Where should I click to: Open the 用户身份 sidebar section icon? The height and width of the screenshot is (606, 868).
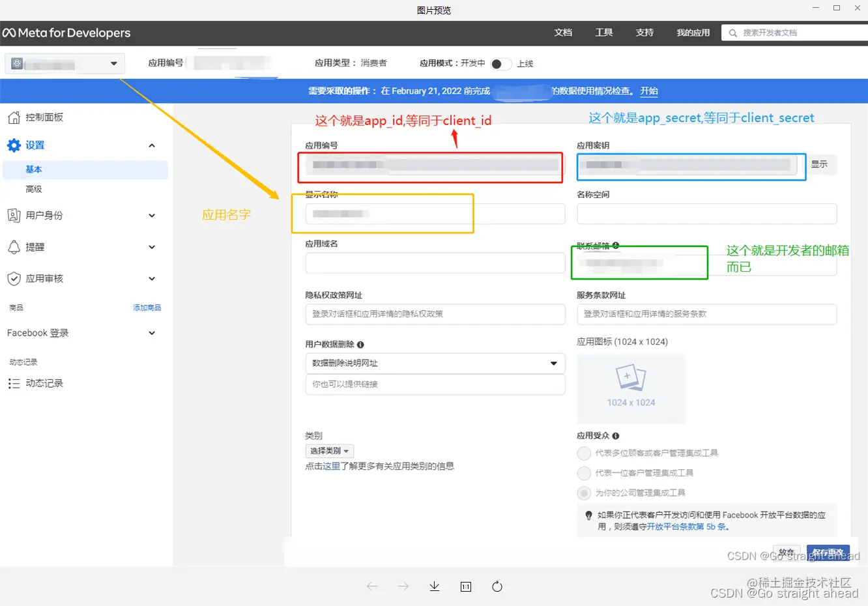[x=14, y=215]
